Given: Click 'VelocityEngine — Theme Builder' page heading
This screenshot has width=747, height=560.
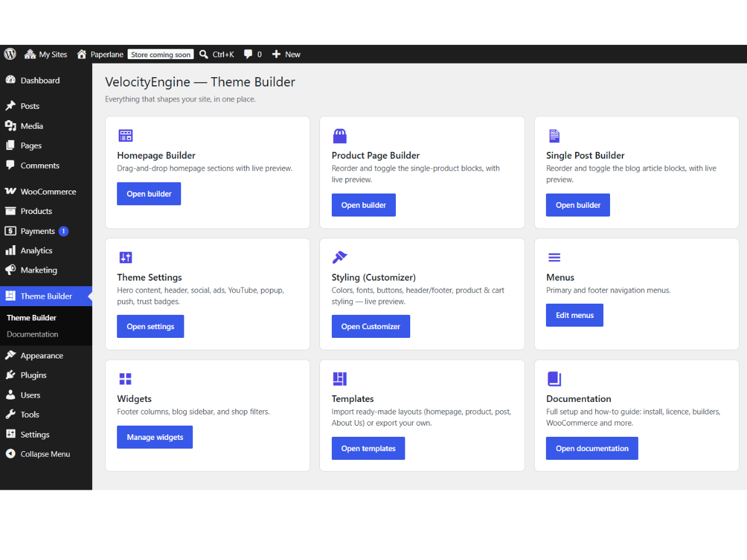Looking at the screenshot, I should (200, 82).
